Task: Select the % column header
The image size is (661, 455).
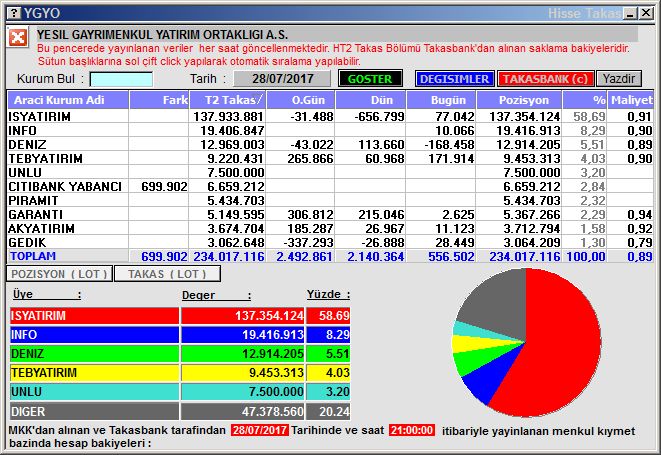Action: tap(585, 100)
